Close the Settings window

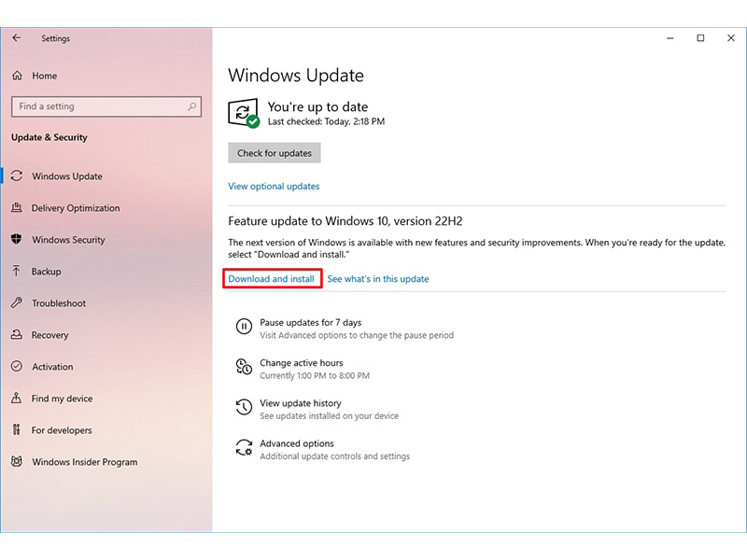pos(731,38)
